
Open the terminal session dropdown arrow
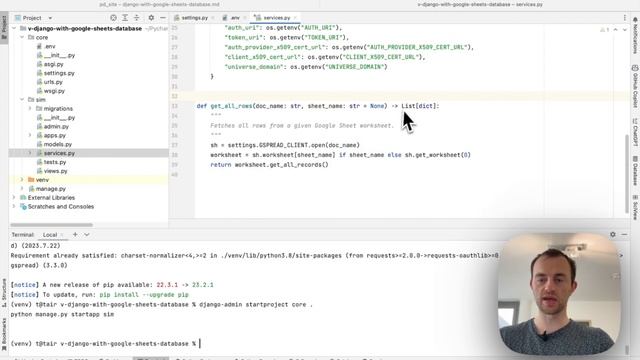(x=87, y=235)
